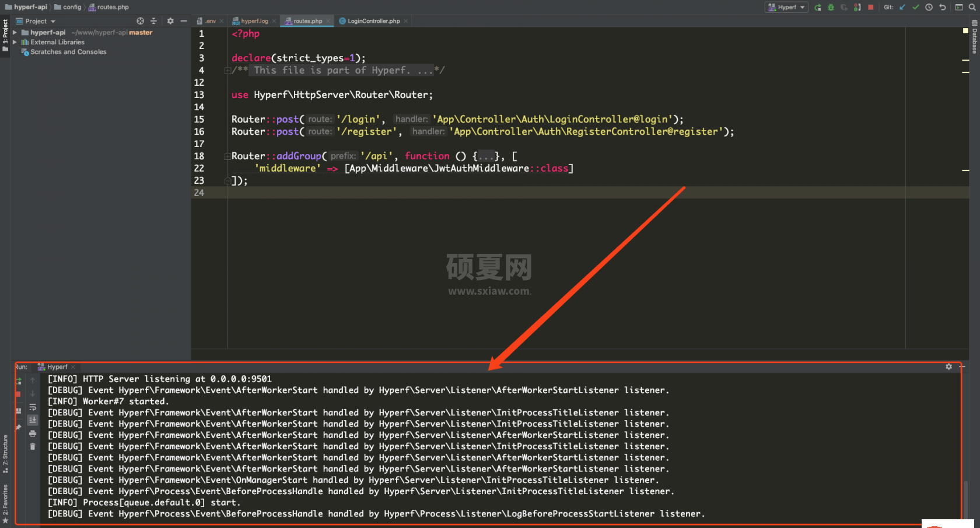Print console output with printer icon

pos(33,433)
